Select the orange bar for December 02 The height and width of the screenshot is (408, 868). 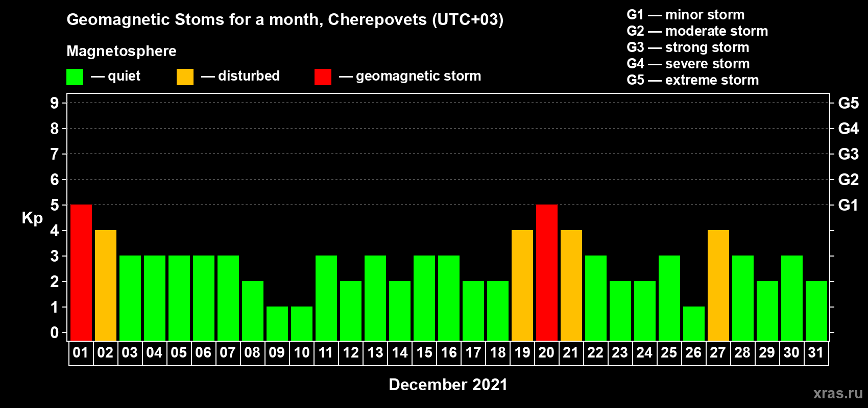(106, 286)
